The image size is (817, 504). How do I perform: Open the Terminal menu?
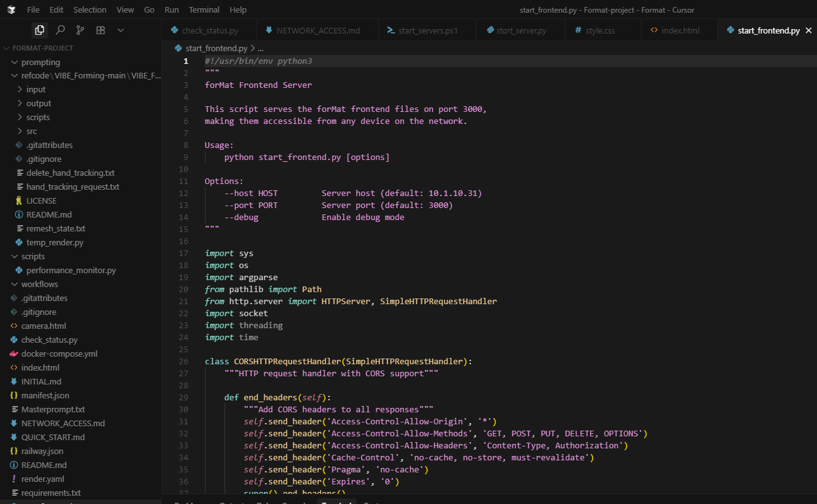click(x=204, y=10)
